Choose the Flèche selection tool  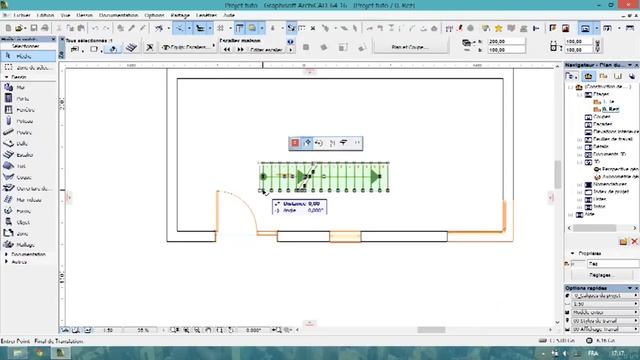(x=28, y=56)
